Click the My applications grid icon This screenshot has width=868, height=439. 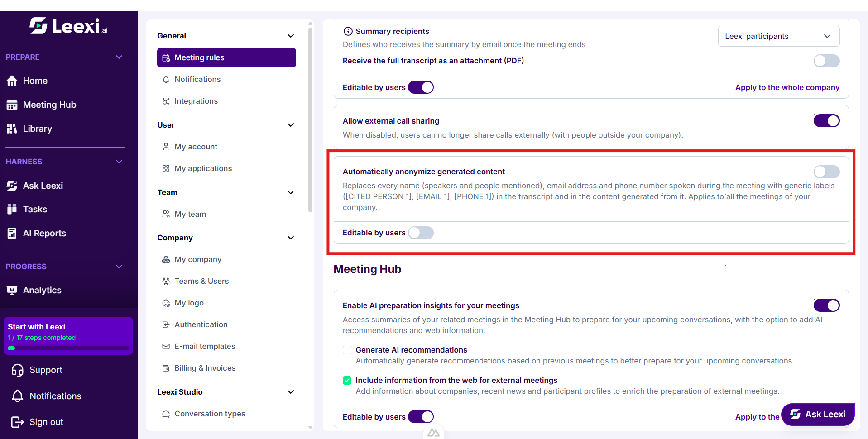pos(166,168)
